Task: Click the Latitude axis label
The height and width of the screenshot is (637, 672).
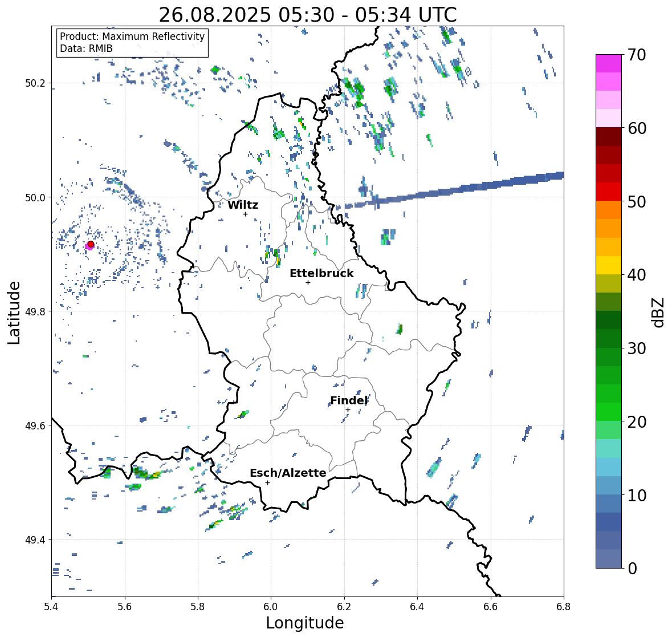Action: [14, 313]
